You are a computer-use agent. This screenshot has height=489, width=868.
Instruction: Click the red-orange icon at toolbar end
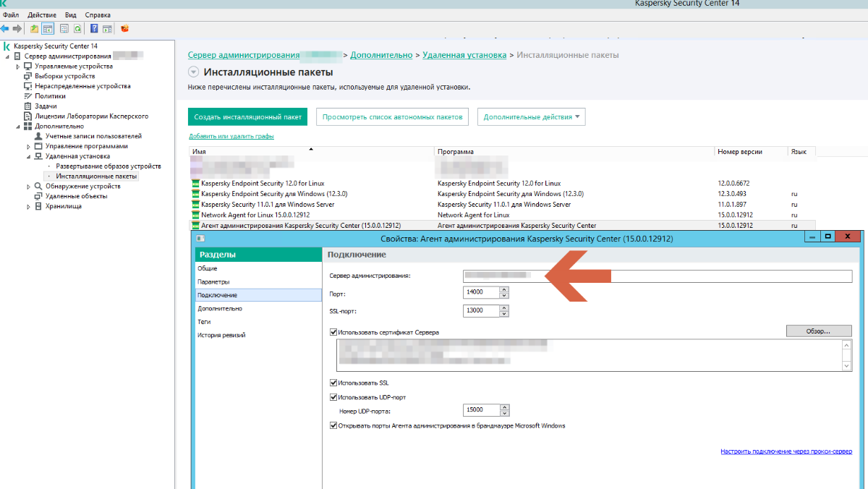coord(124,29)
